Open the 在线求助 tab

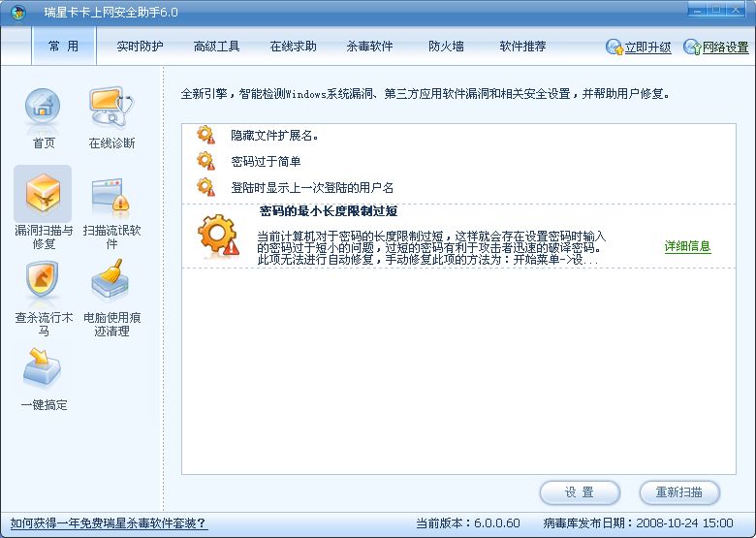click(x=293, y=47)
